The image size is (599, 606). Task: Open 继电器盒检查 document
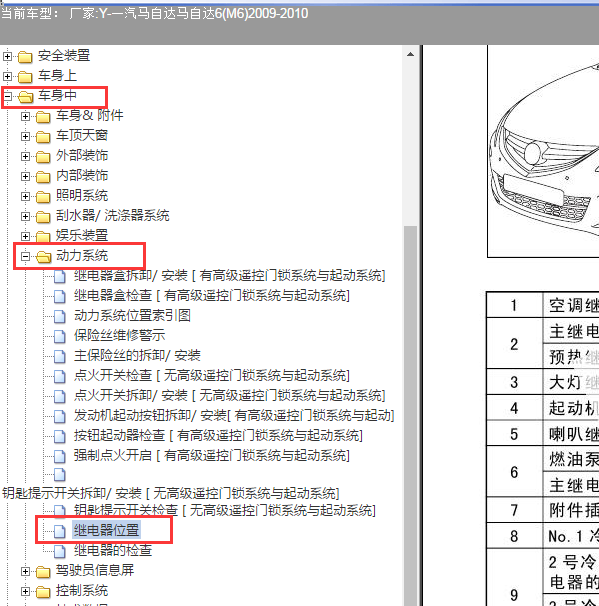coord(212,296)
